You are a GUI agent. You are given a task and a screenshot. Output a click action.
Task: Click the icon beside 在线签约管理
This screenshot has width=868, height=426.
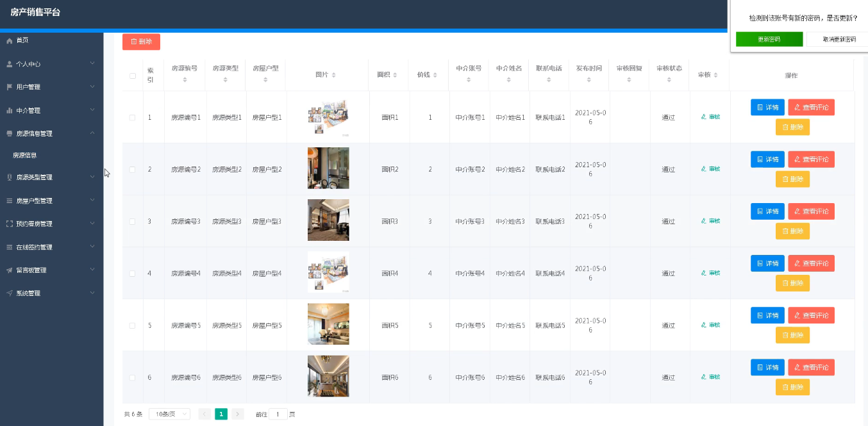(x=10, y=247)
